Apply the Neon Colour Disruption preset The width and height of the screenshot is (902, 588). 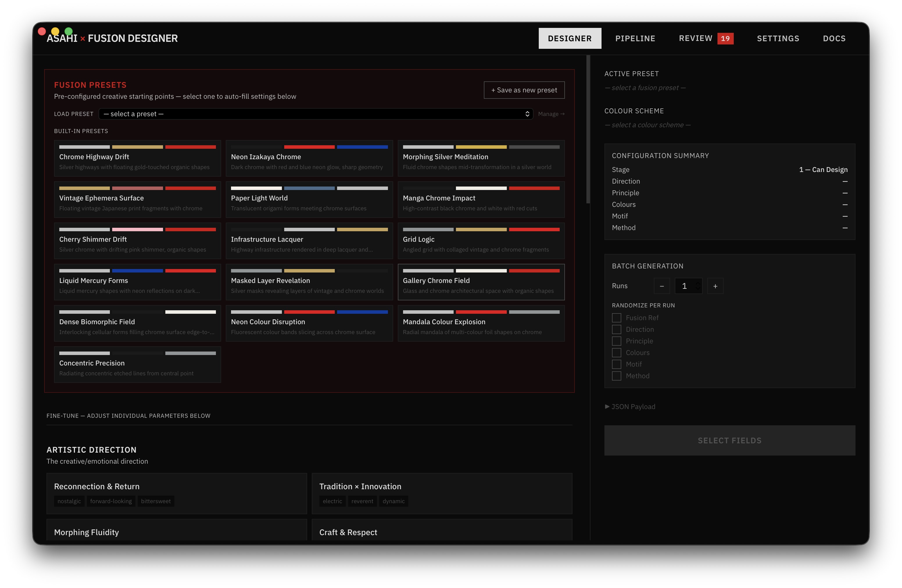[x=309, y=324]
